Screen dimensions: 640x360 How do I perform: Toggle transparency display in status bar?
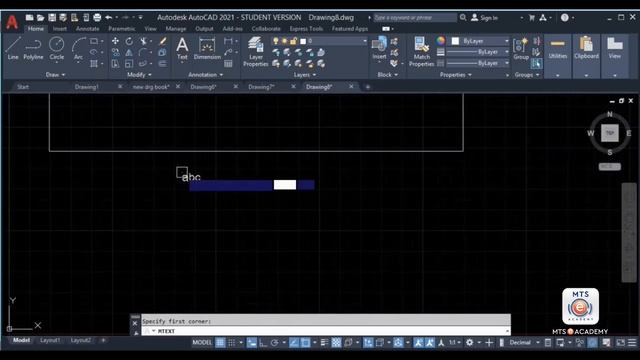click(x=336, y=342)
